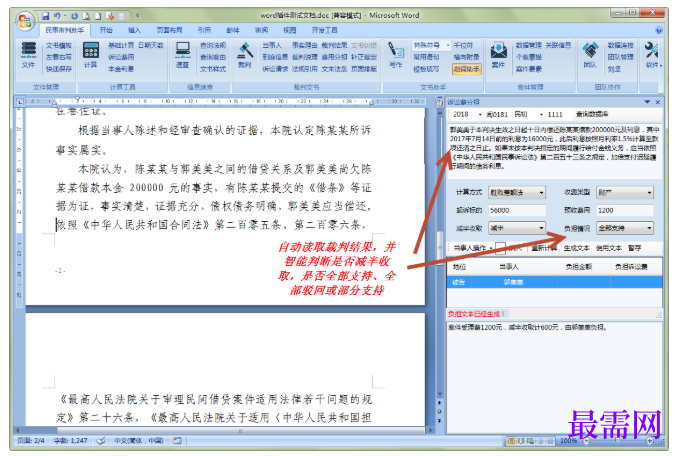Expand the 2018 year dropdown
The width and height of the screenshot is (680, 456).
[480, 115]
